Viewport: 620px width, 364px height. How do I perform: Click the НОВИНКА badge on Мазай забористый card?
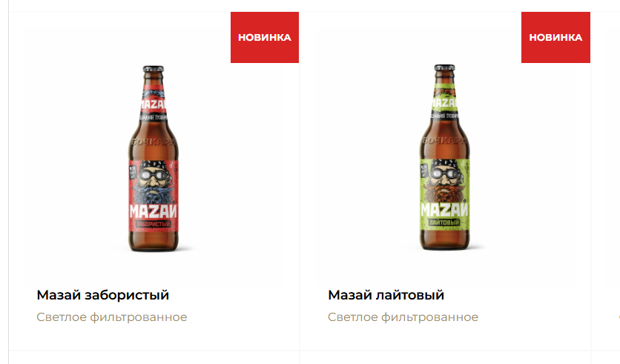[265, 37]
